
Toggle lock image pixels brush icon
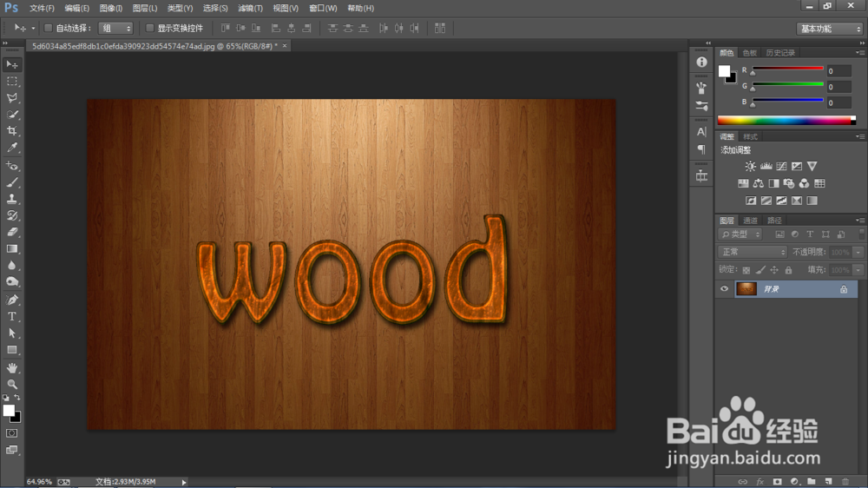point(760,270)
